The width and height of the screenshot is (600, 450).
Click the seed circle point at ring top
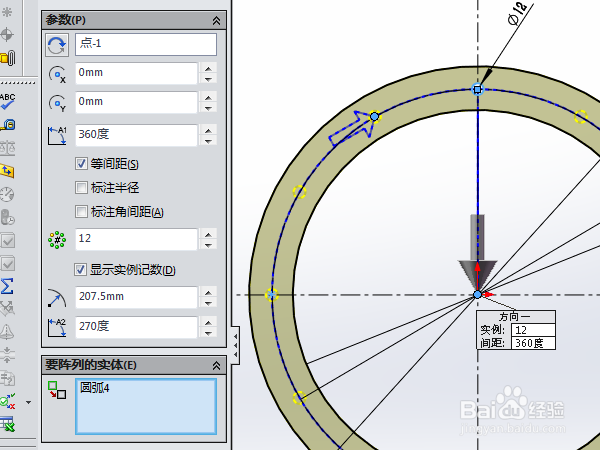point(478,90)
